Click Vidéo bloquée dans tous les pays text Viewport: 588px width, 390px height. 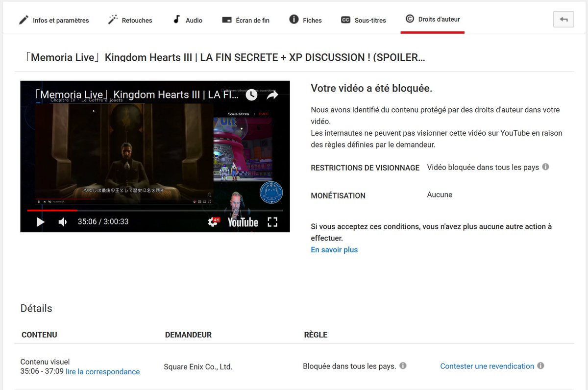point(483,167)
